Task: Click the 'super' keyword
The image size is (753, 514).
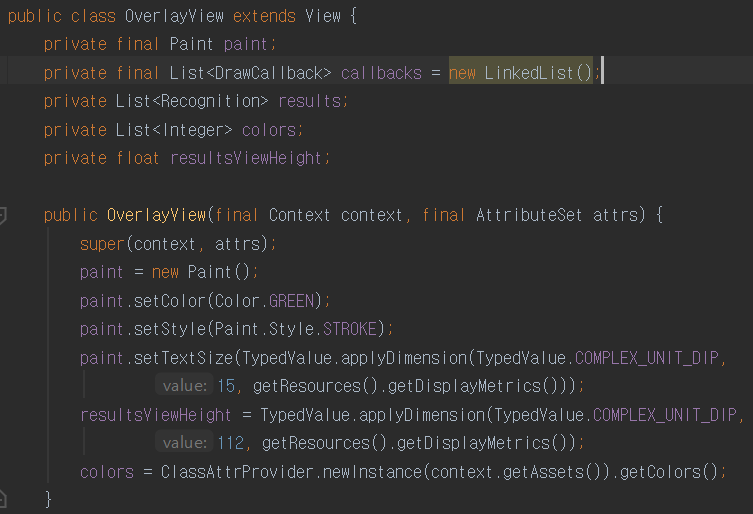Action: (102, 244)
